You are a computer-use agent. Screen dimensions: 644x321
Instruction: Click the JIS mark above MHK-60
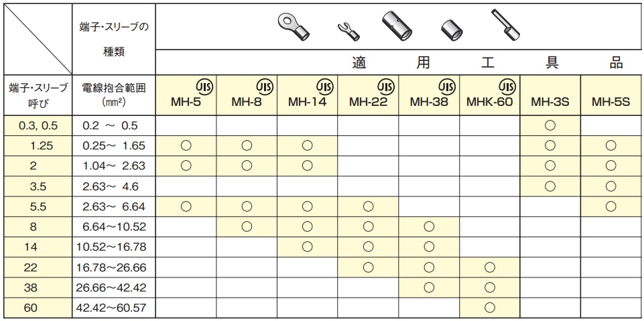[507, 86]
